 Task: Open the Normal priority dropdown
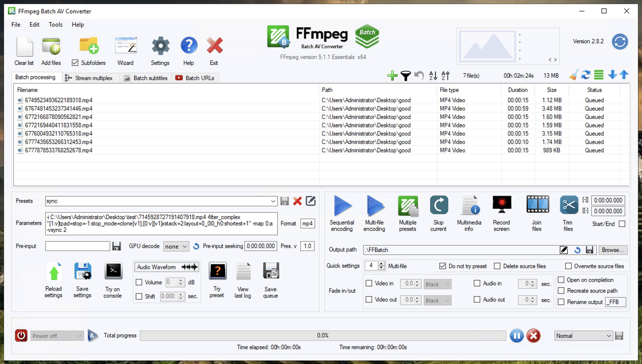click(584, 336)
